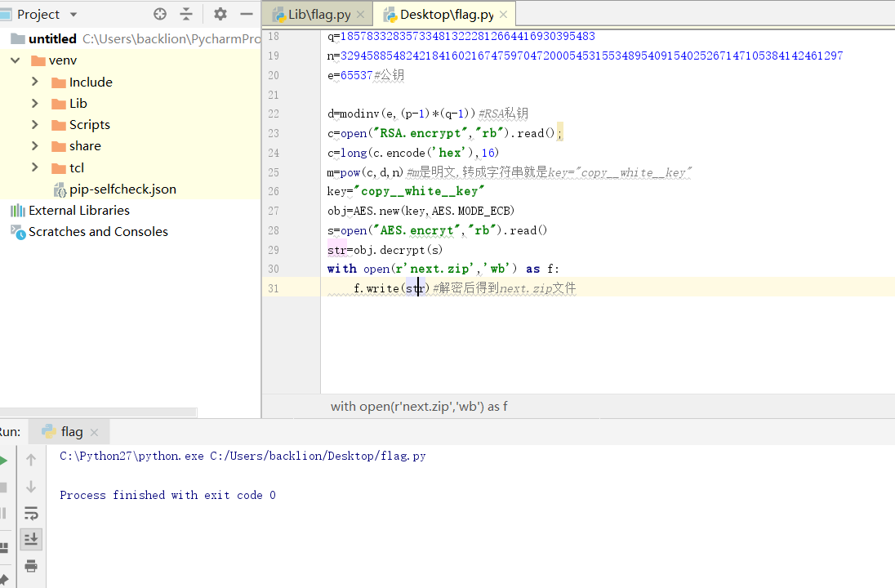The width and height of the screenshot is (895, 588).
Task: Click the Scratches and Consoles icon
Action: pyautogui.click(x=18, y=233)
